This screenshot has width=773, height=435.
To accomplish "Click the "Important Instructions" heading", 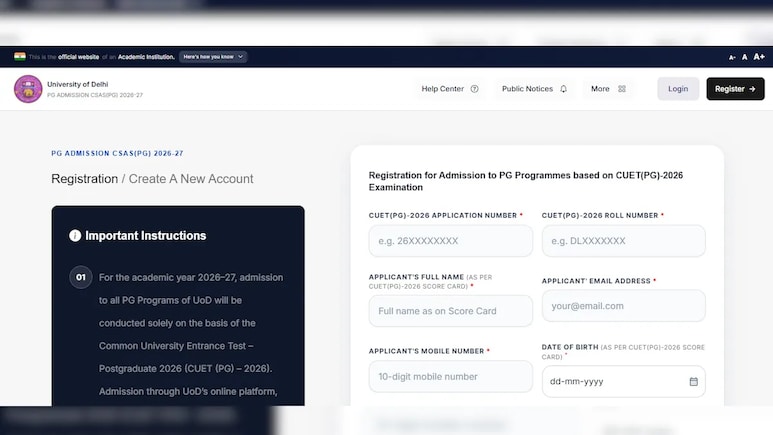I will pyautogui.click(x=145, y=236).
